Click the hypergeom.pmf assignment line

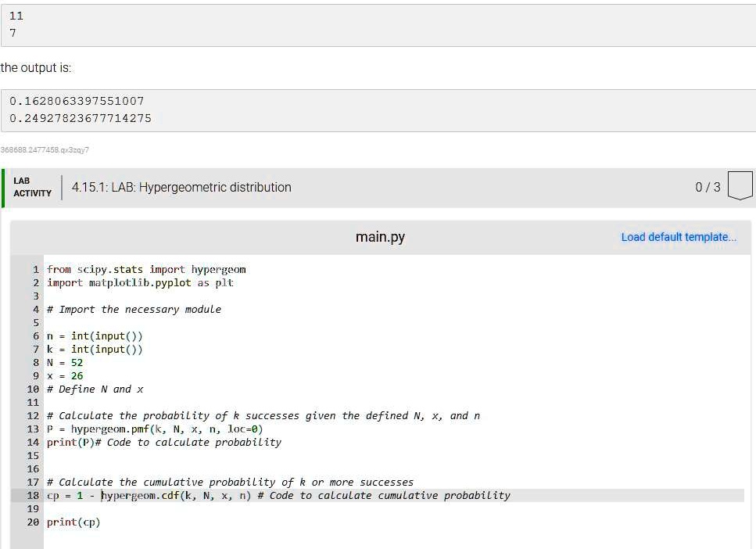click(155, 429)
